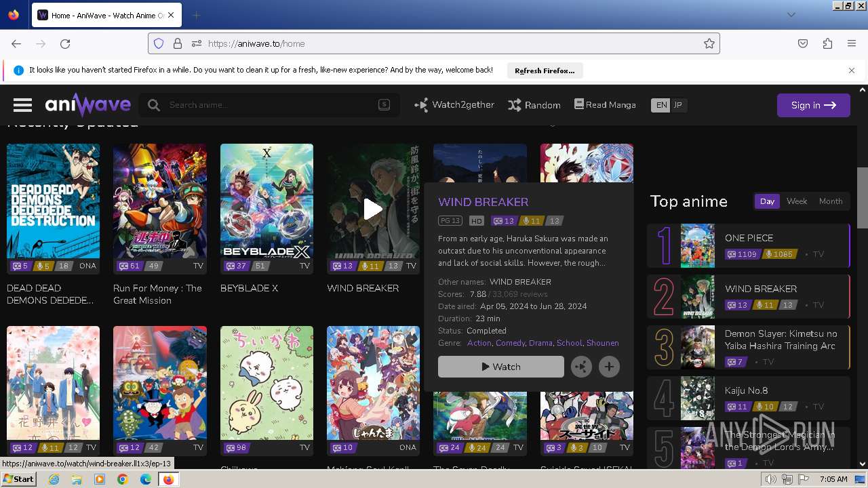868x488 pixels.
Task: Dismiss the Firefox refresh notification bar
Action: tap(852, 70)
